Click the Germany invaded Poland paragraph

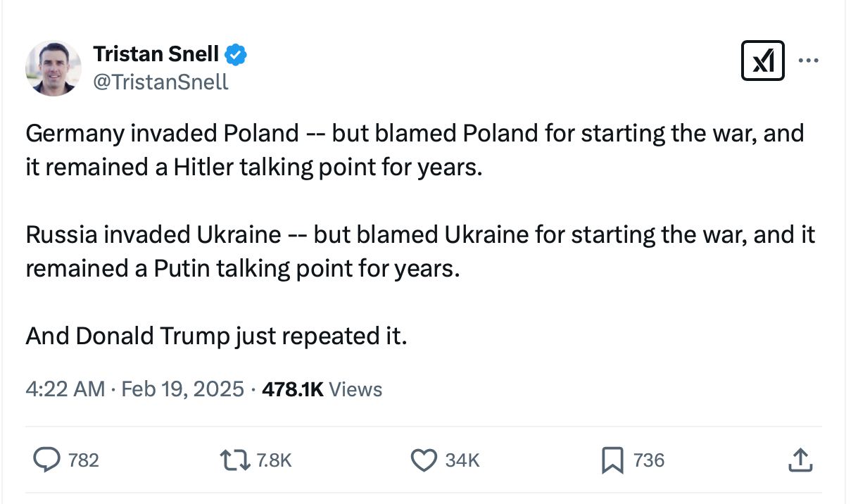[415, 151]
